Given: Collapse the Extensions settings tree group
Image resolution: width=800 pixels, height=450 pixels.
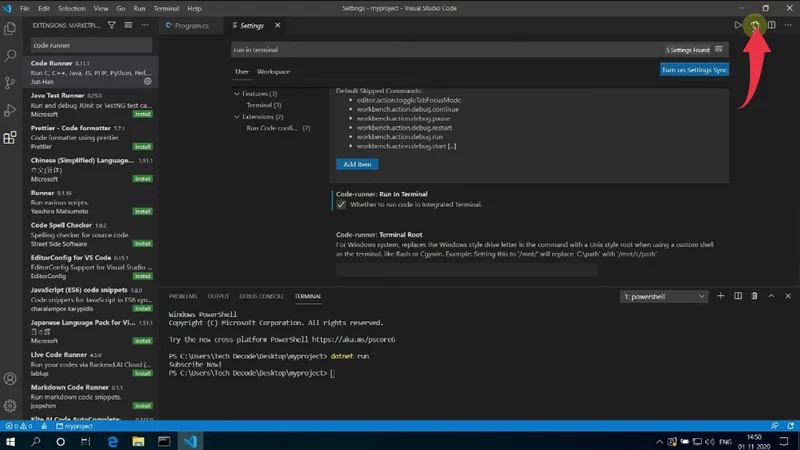Looking at the screenshot, I should [x=237, y=117].
